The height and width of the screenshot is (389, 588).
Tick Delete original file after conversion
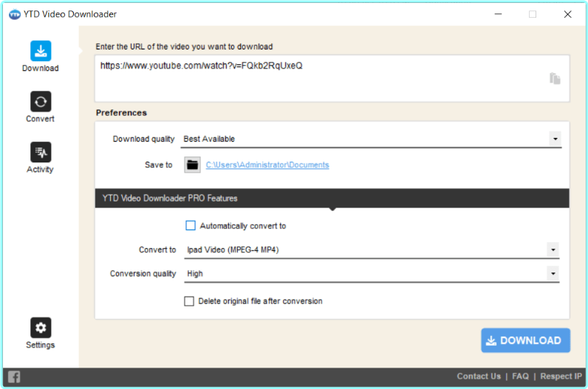(189, 301)
